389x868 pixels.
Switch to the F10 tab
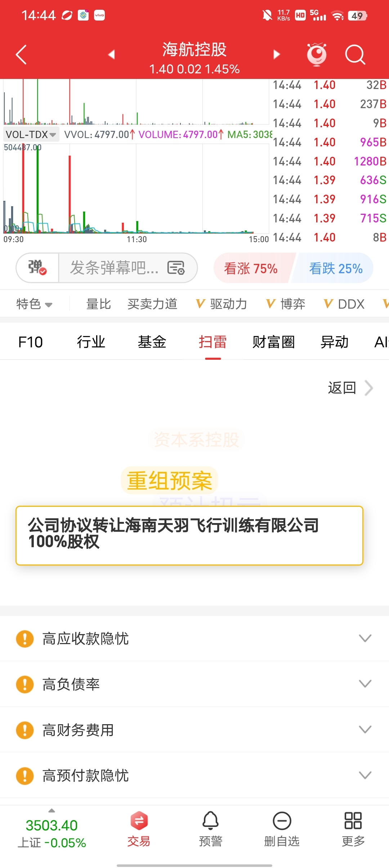31,342
